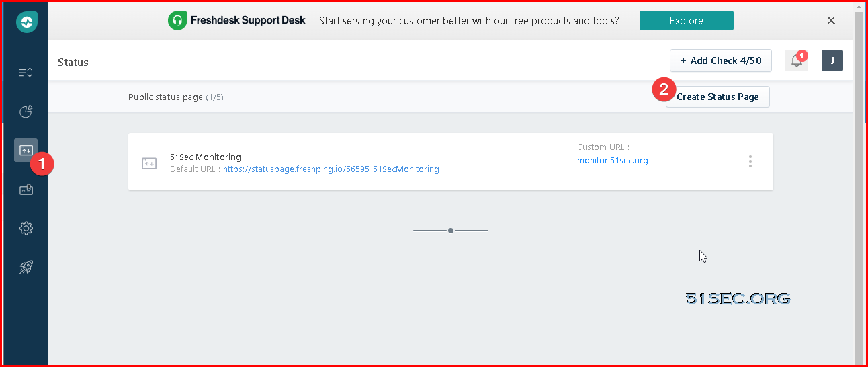Viewport: 868px width, 367px height.
Task: Click the Freshdesk headset logo in banner
Action: click(x=177, y=21)
